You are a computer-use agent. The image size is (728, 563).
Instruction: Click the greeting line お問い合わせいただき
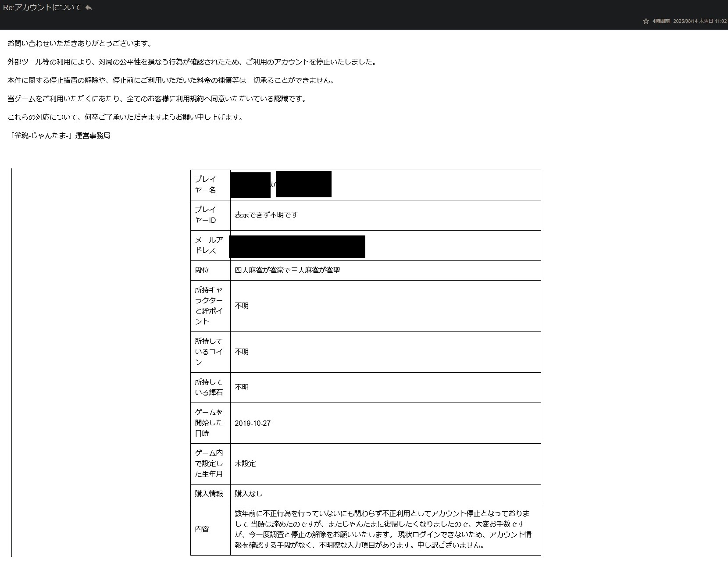pyautogui.click(x=80, y=43)
